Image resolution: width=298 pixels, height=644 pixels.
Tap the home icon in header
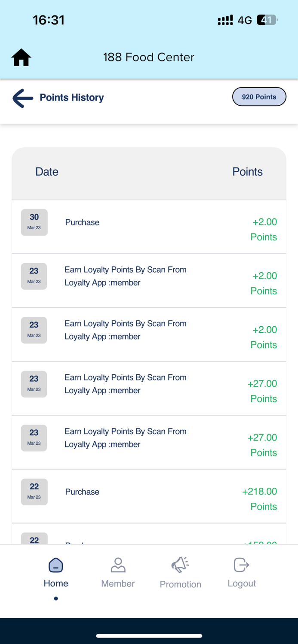(x=21, y=58)
